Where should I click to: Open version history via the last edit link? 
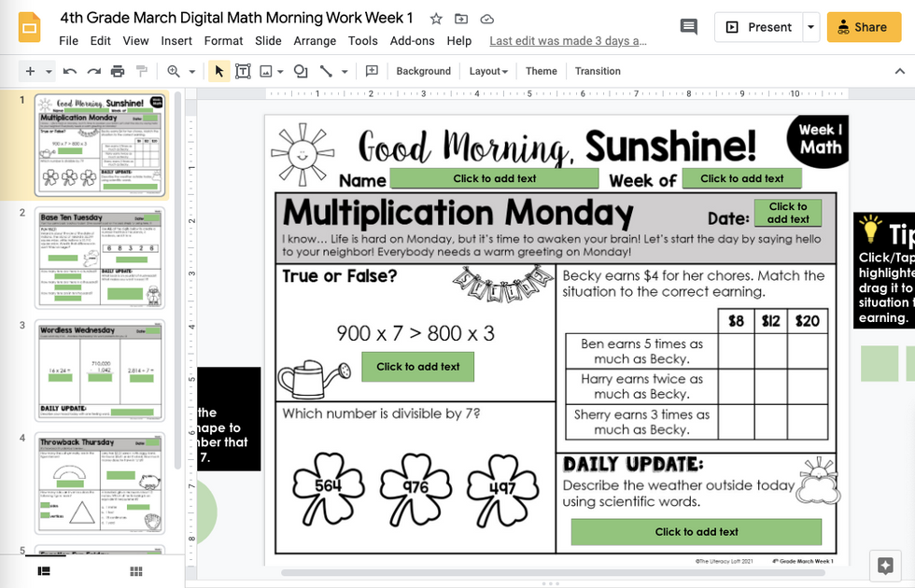click(569, 41)
